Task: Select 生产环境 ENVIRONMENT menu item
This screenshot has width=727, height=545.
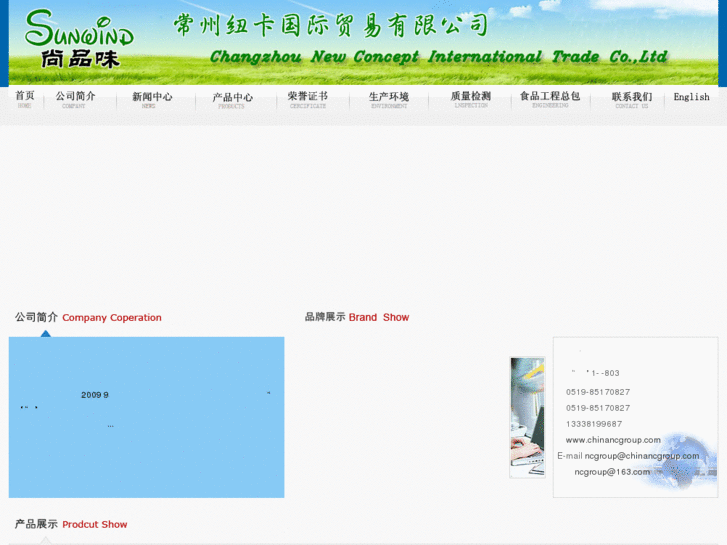Action: 389,100
